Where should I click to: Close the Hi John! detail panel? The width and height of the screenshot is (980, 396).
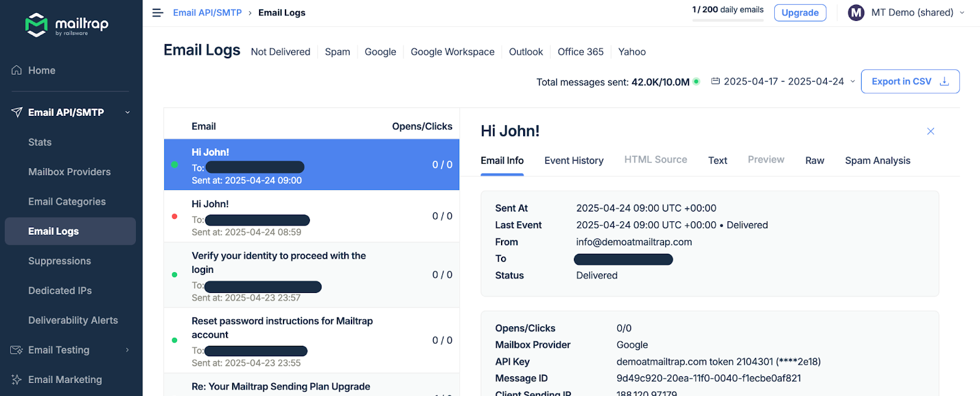pos(930,131)
